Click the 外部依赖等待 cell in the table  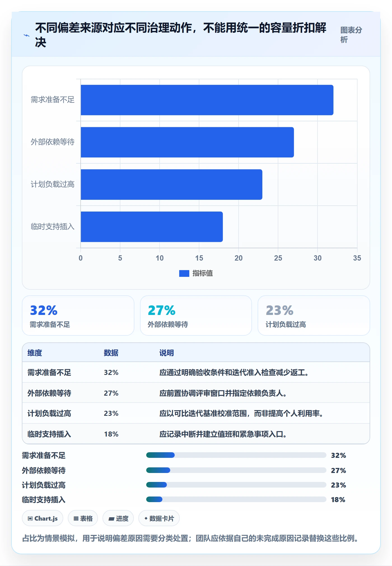click(x=49, y=393)
